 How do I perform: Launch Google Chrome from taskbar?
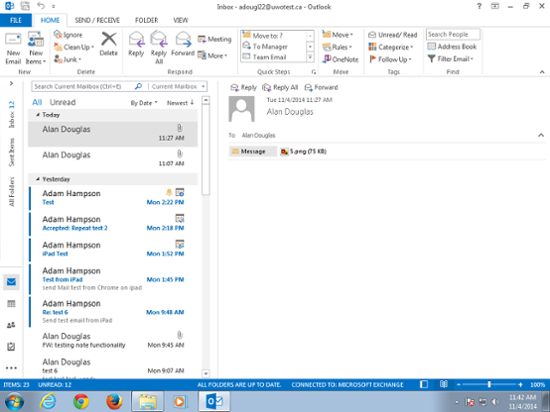point(81,401)
